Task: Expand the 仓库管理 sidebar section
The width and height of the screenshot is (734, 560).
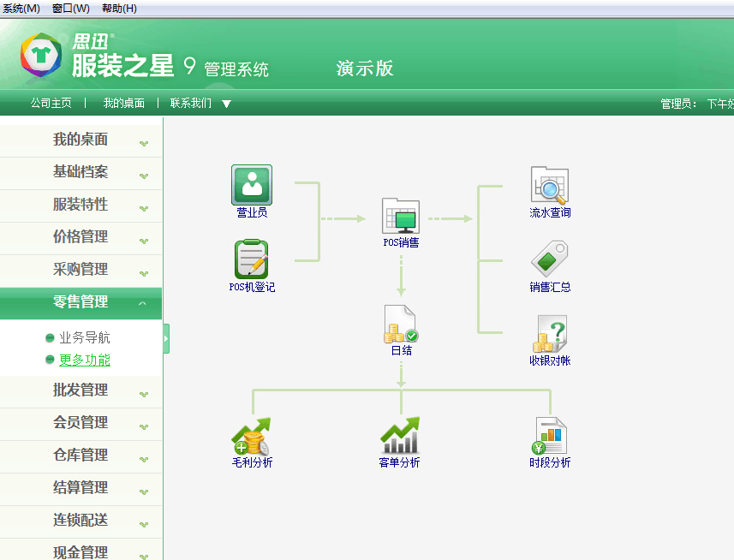Action: pyautogui.click(x=81, y=456)
